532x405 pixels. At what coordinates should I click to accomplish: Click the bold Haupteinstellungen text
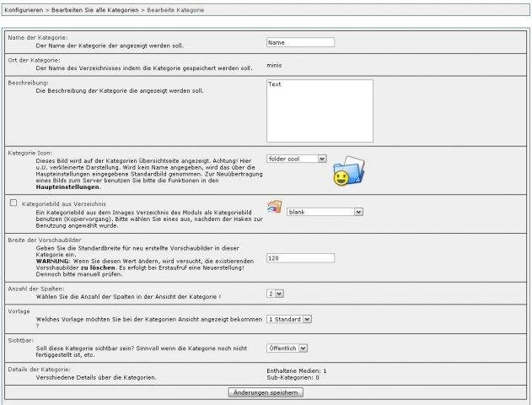67,186
